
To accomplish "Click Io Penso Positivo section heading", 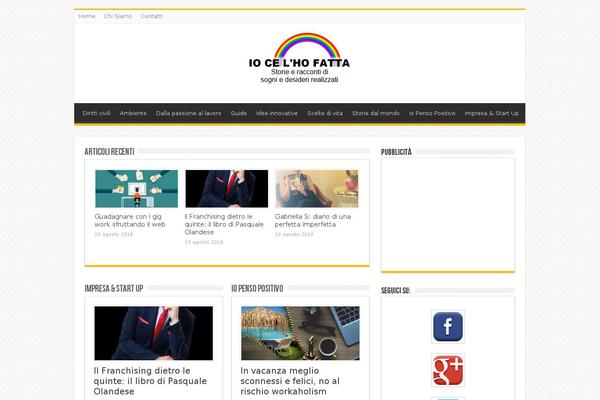I will pyautogui.click(x=258, y=288).
